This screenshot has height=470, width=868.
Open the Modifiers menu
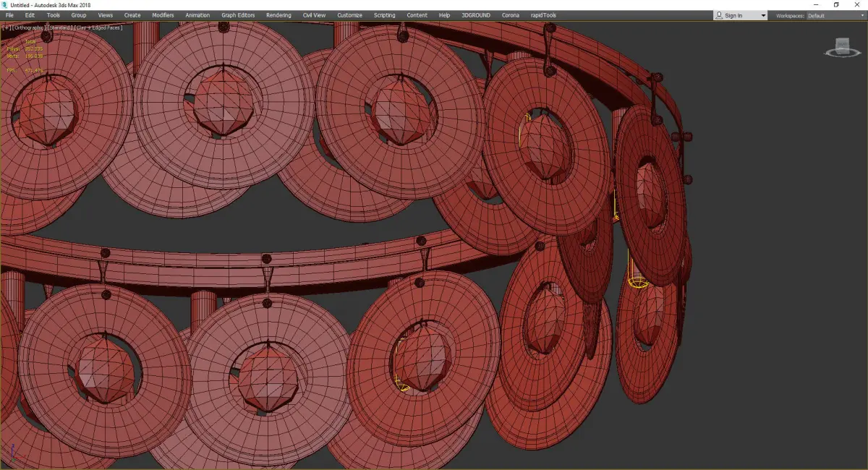click(163, 15)
